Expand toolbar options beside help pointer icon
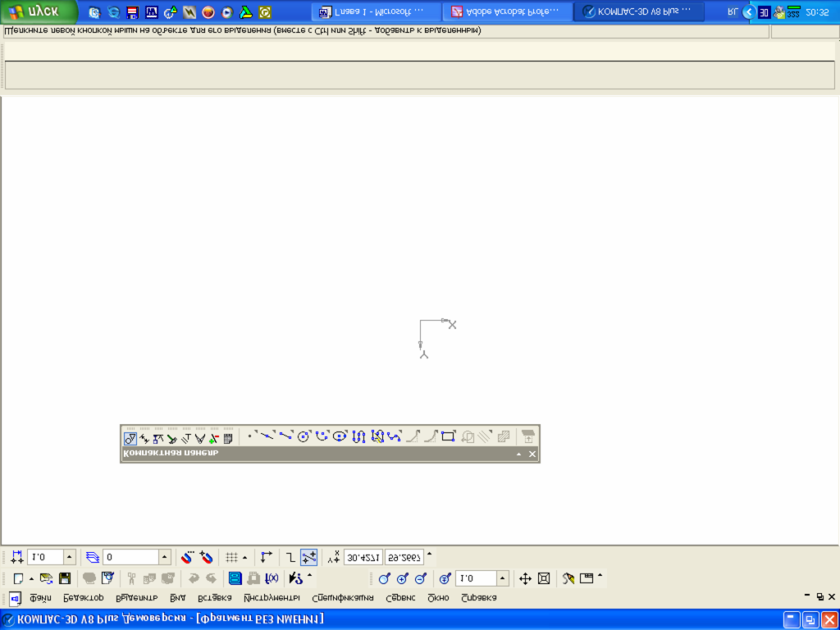840x630 pixels. (309, 575)
